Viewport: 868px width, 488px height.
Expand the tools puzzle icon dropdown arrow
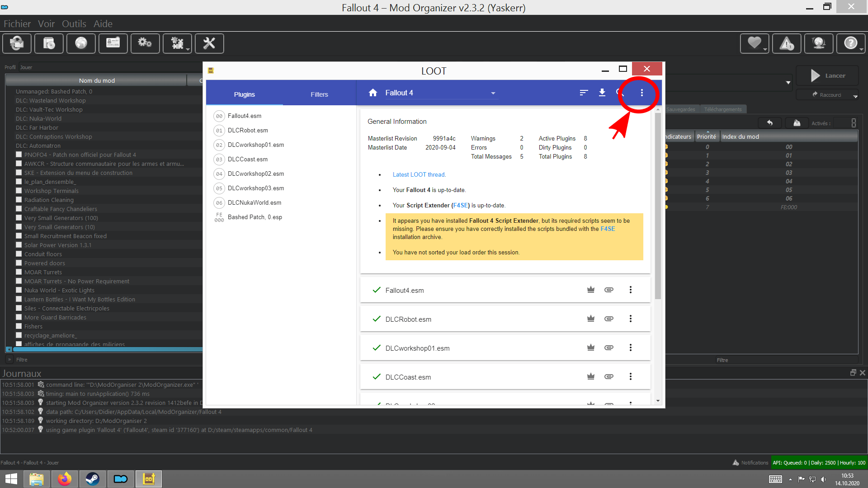[x=188, y=49]
